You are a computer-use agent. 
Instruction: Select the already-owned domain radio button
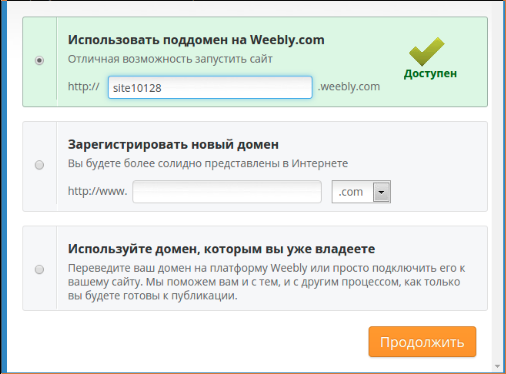[39, 269]
